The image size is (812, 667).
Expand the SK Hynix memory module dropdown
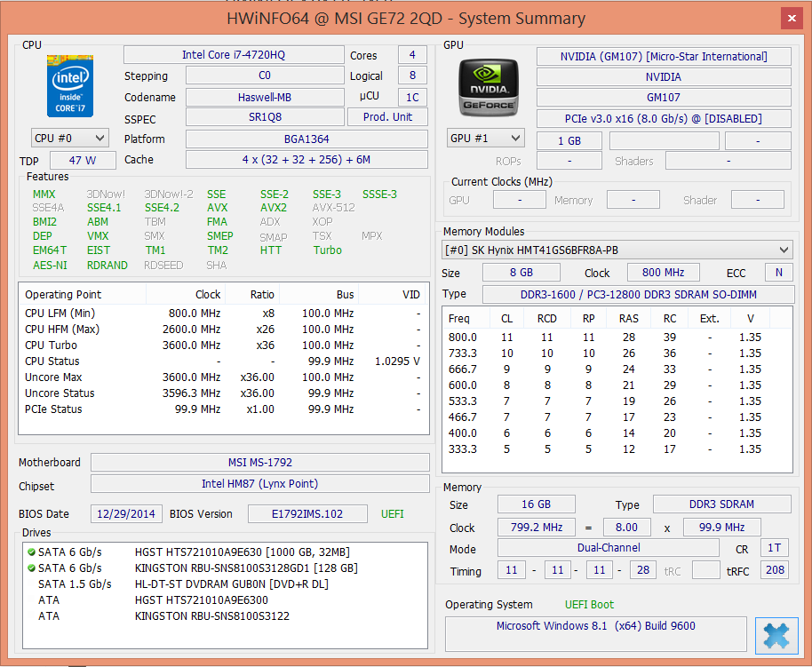(617, 250)
